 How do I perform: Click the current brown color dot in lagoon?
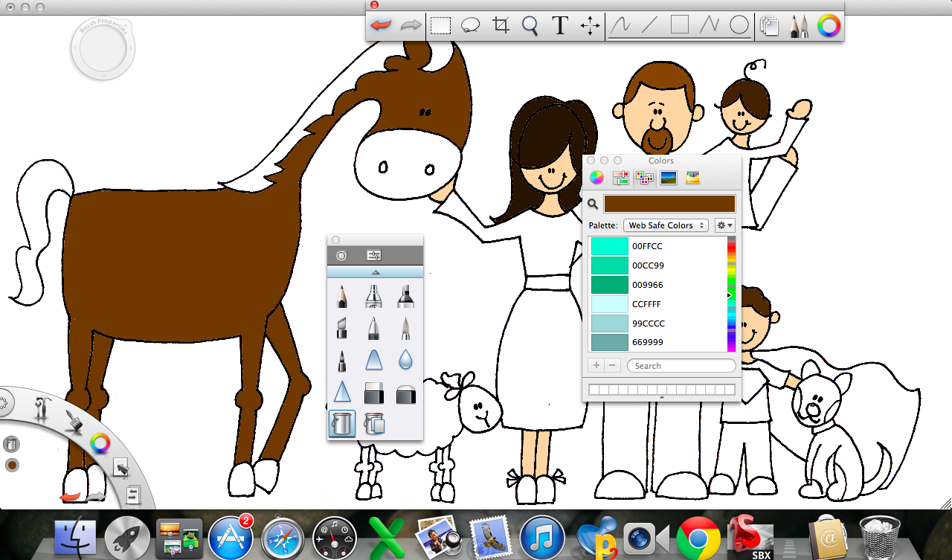12,466
